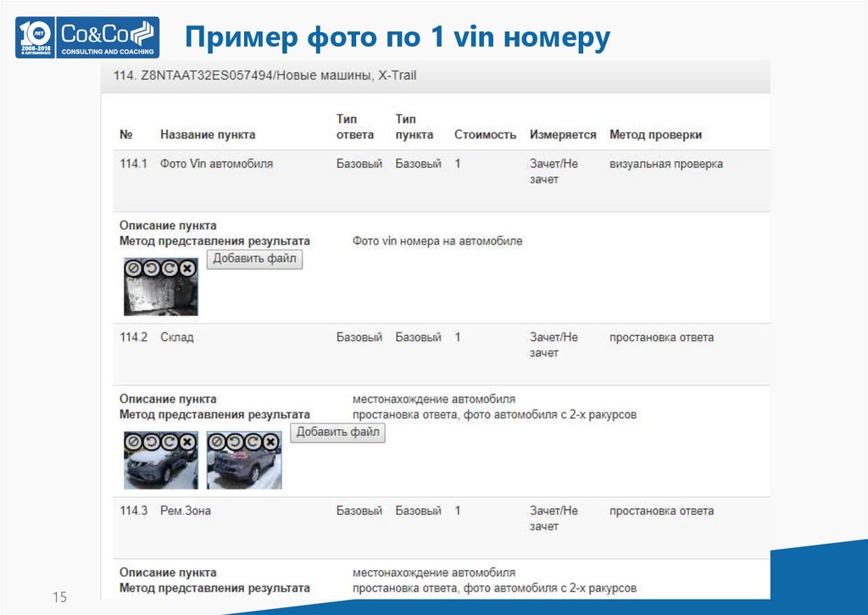Rotate rear car photo counterclockwise
The width and height of the screenshot is (868, 615).
pyautogui.click(x=235, y=441)
